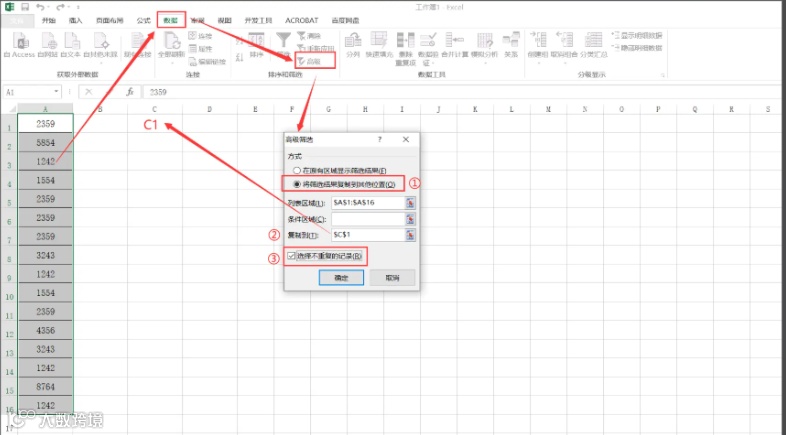
Task: Open Existing Connections (现有连接)
Action: pos(137,44)
